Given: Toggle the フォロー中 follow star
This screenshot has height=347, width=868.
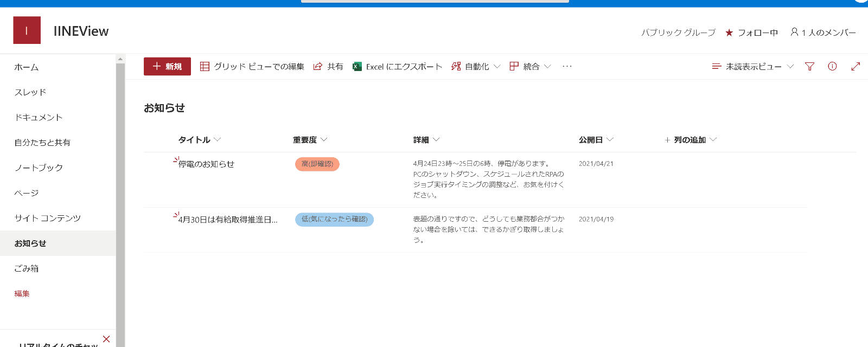Looking at the screenshot, I should click(751, 33).
